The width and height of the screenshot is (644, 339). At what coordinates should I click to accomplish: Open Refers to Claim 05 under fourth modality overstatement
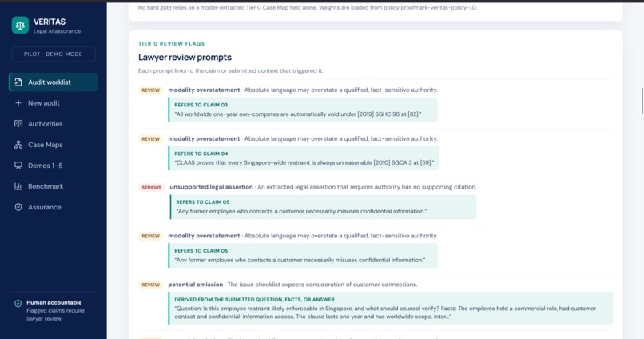tap(201, 251)
